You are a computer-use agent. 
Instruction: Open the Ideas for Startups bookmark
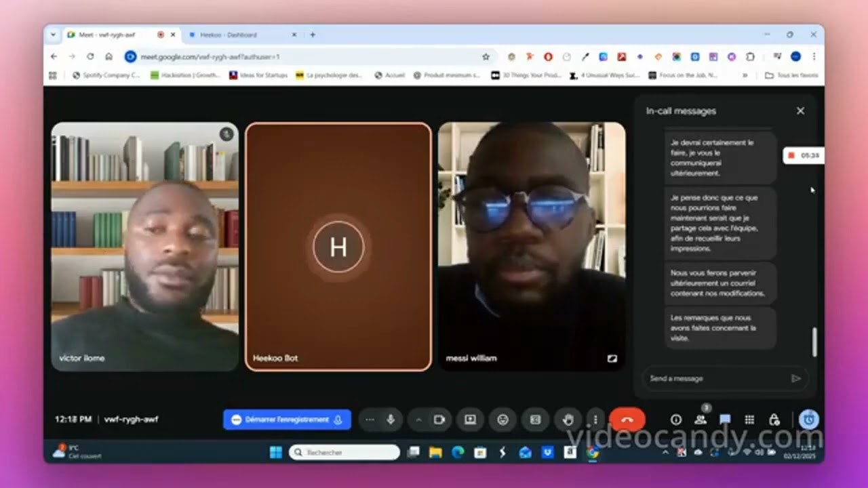(x=260, y=75)
